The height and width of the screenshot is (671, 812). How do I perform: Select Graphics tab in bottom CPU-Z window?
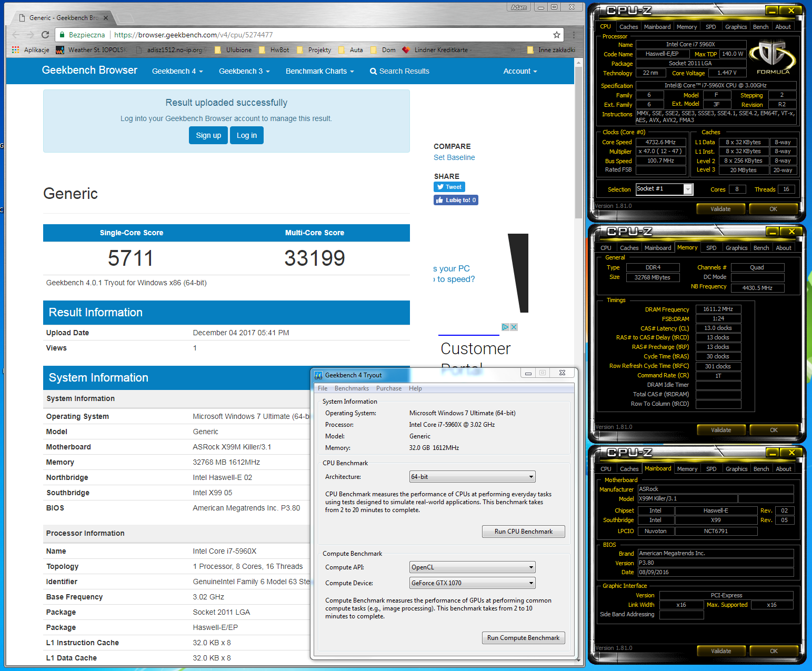[736, 469]
